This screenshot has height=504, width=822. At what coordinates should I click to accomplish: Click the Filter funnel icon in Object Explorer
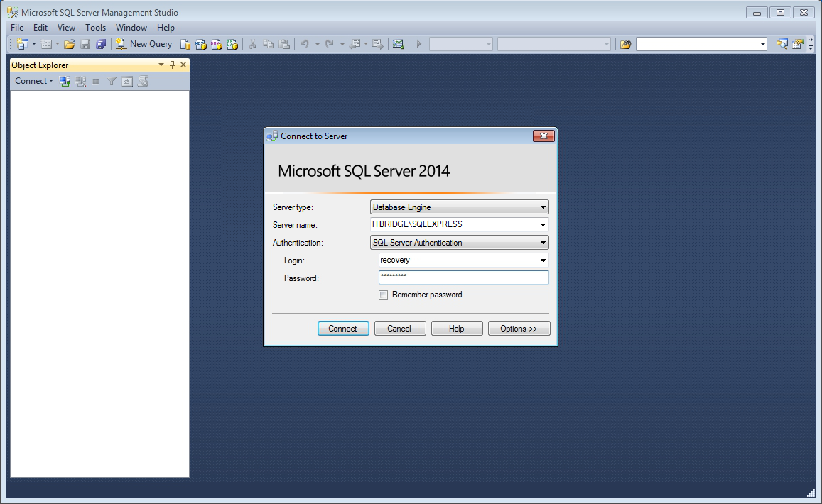tap(111, 81)
